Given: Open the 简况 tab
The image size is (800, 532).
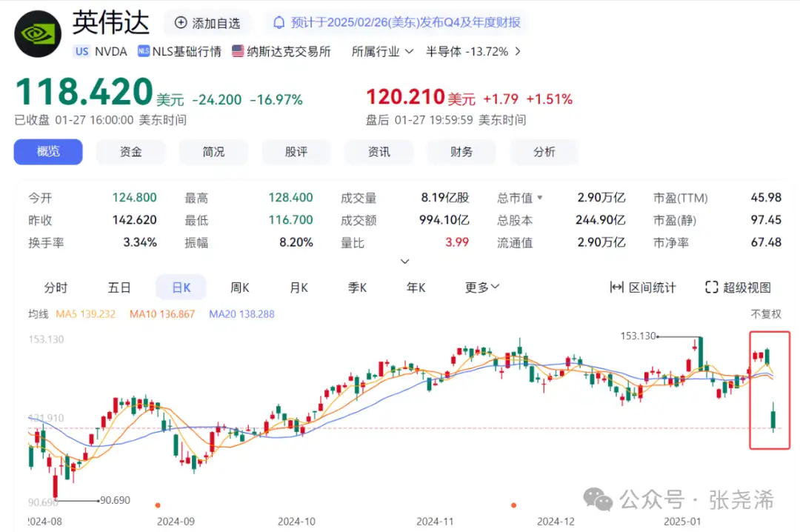Looking at the screenshot, I should tap(213, 152).
